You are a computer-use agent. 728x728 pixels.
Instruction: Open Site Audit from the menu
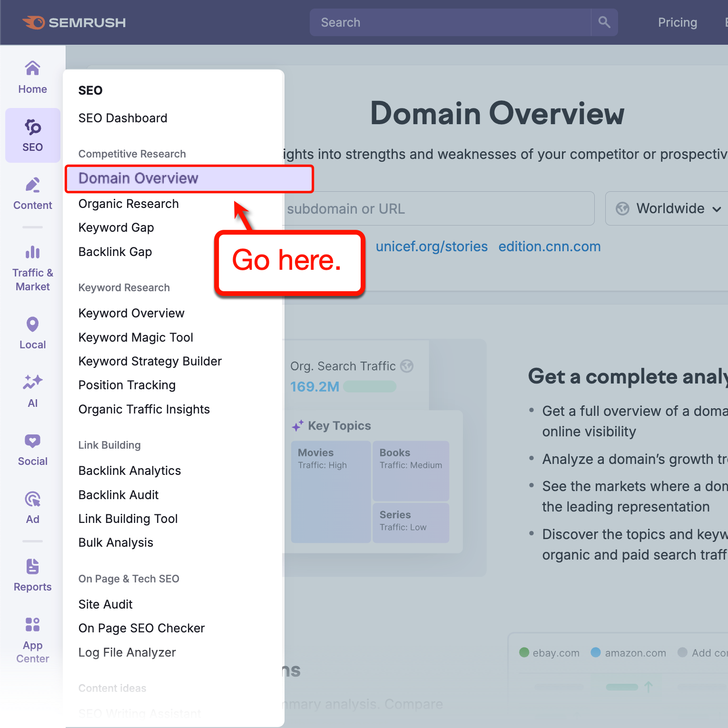(105, 604)
